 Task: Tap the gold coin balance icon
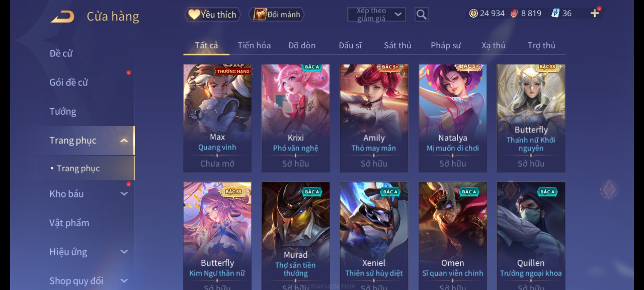[x=473, y=13]
